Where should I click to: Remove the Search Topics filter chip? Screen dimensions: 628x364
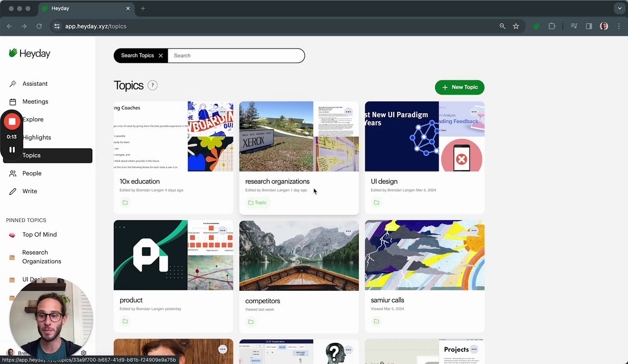160,55
